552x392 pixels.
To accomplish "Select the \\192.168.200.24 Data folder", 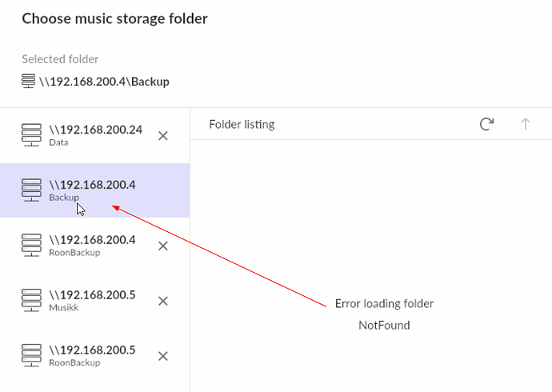I will click(x=92, y=134).
